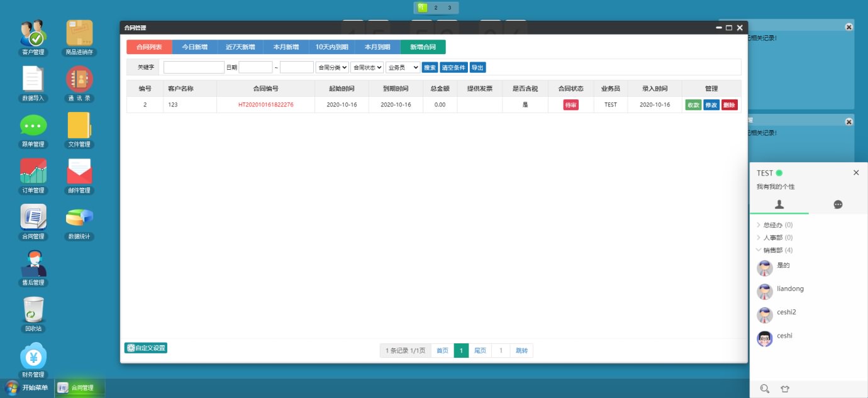Select contact ceshi avatar
The height and width of the screenshot is (398, 868).
(765, 339)
